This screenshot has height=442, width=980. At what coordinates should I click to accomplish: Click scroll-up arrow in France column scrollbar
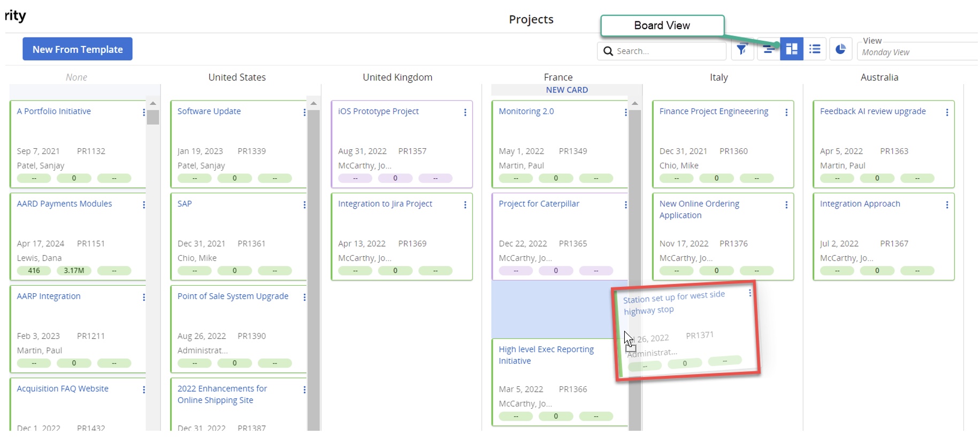(x=635, y=103)
